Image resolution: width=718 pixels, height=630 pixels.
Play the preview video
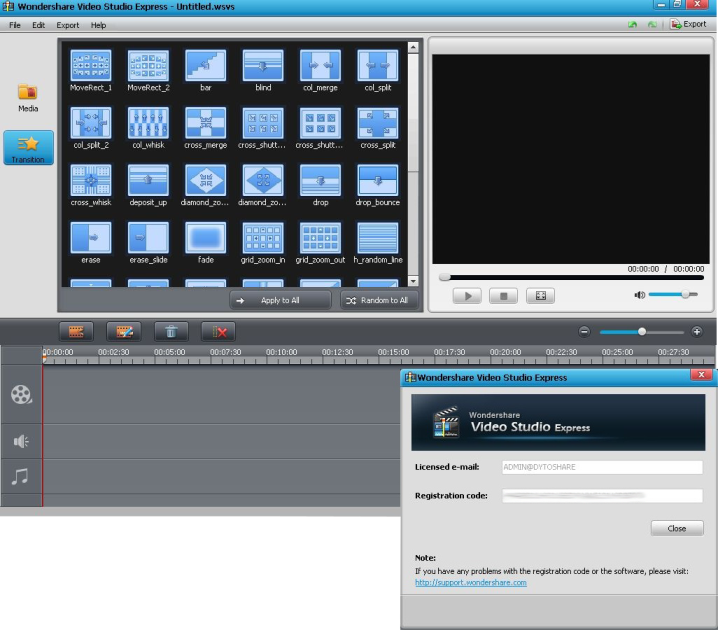(x=467, y=296)
